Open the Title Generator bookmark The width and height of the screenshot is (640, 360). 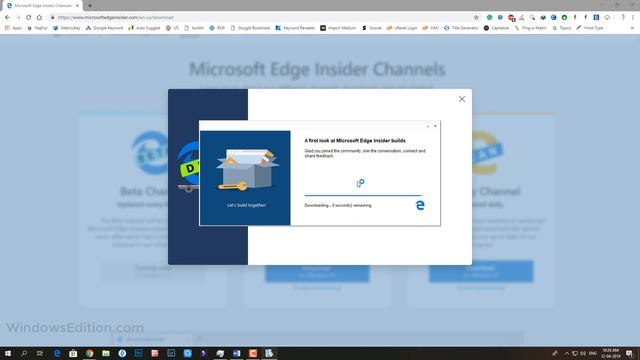(x=461, y=28)
